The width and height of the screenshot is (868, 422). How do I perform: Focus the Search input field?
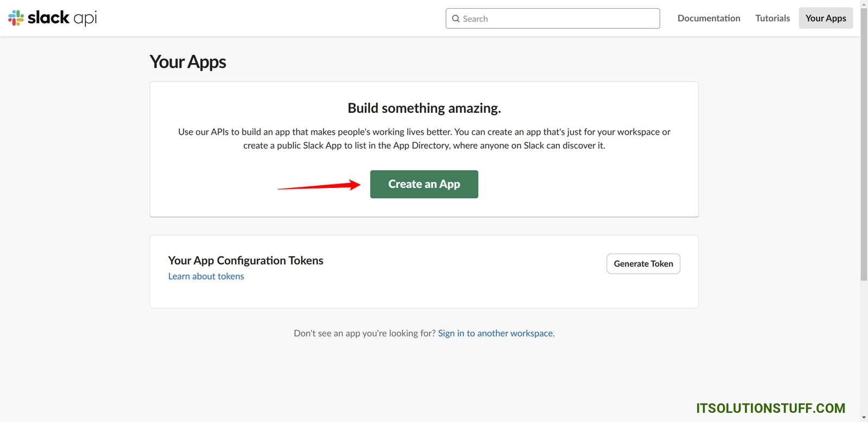pyautogui.click(x=559, y=18)
